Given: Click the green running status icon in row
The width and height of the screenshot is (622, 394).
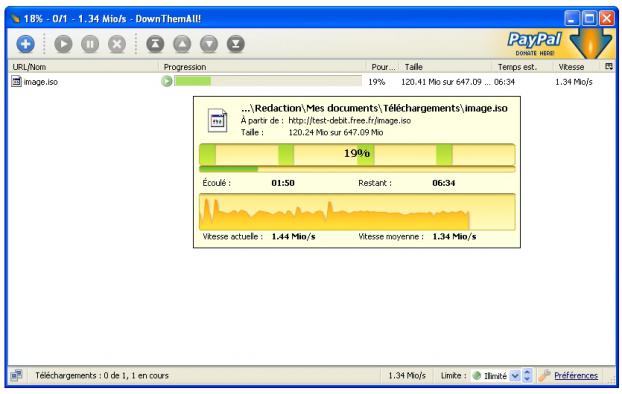Looking at the screenshot, I should pos(167,81).
